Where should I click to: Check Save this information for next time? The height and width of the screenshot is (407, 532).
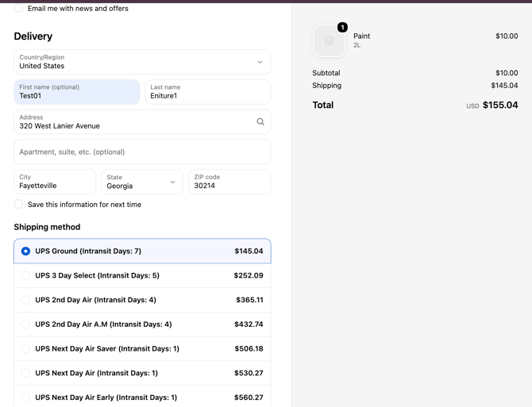pyautogui.click(x=19, y=204)
